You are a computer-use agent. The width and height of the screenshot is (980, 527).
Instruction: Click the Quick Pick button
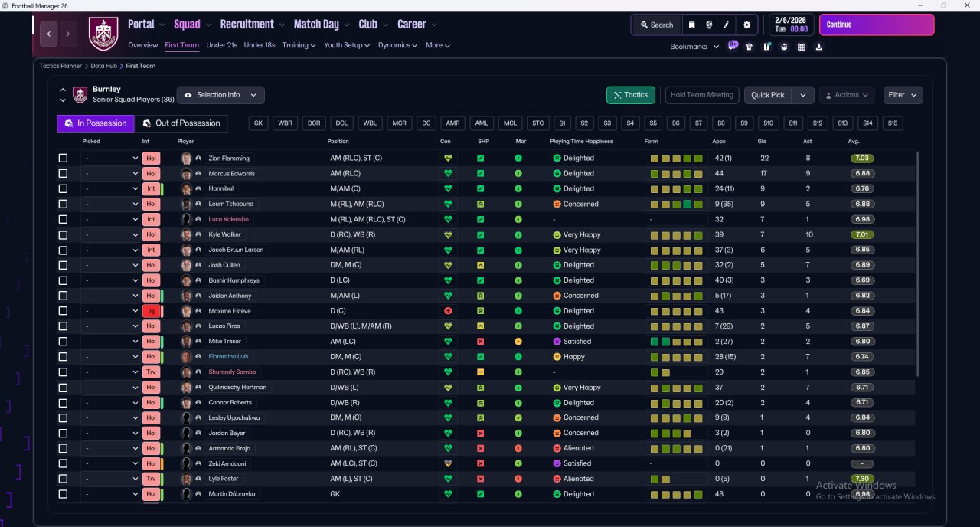(768, 95)
